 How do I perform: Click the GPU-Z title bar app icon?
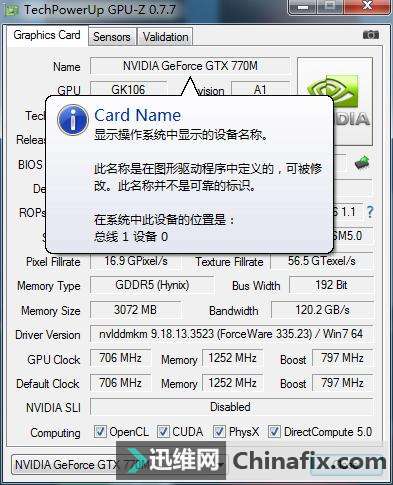[x=11, y=9]
